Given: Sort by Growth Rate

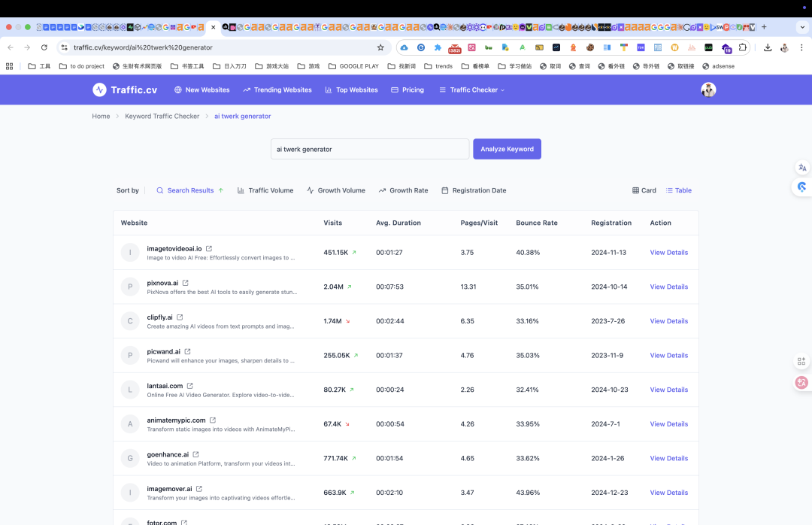Looking at the screenshot, I should (403, 190).
